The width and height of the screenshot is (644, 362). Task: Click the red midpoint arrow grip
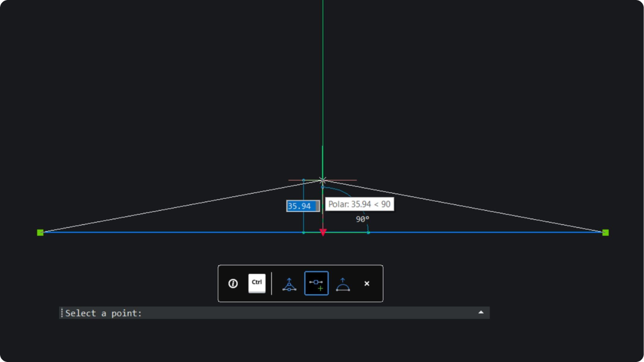(x=323, y=231)
